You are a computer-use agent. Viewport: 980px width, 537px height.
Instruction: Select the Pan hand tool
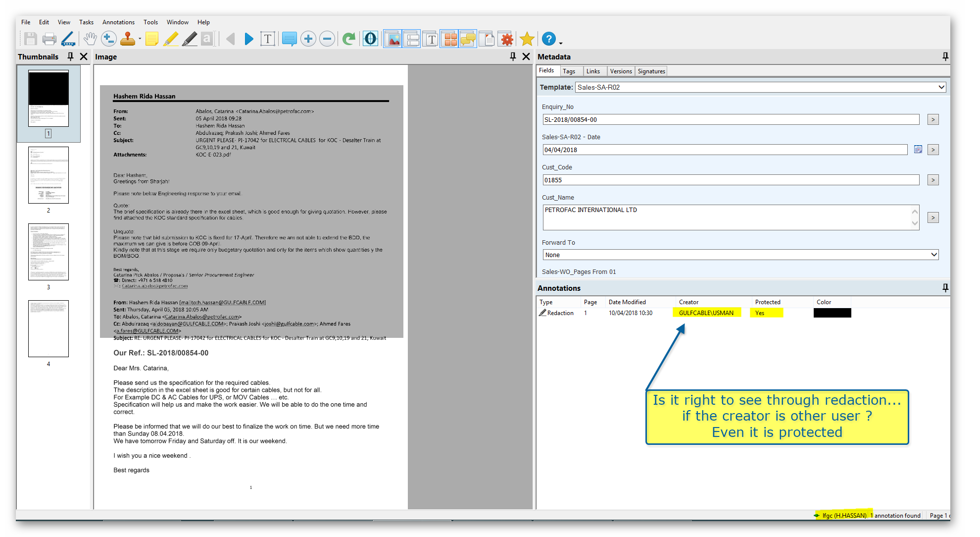click(90, 39)
